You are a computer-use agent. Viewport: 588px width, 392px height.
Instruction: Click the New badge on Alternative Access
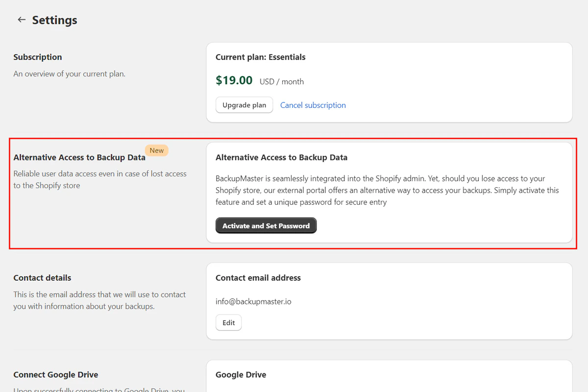[x=156, y=150]
